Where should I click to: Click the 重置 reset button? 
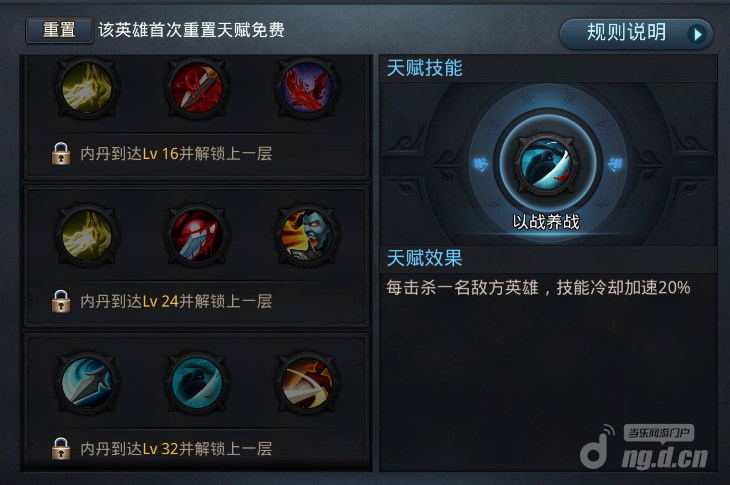pyautogui.click(x=59, y=30)
